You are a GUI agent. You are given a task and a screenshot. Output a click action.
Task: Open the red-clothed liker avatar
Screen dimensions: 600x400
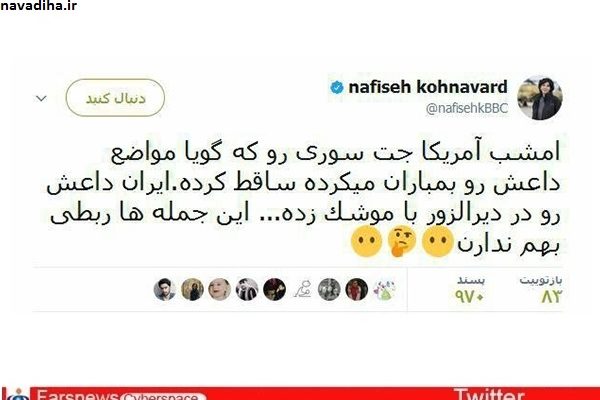357,289
